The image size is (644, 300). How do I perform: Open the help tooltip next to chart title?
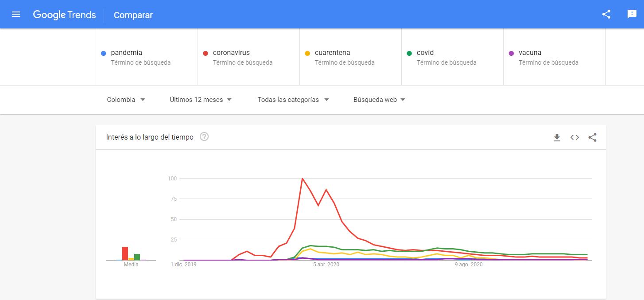coord(204,137)
